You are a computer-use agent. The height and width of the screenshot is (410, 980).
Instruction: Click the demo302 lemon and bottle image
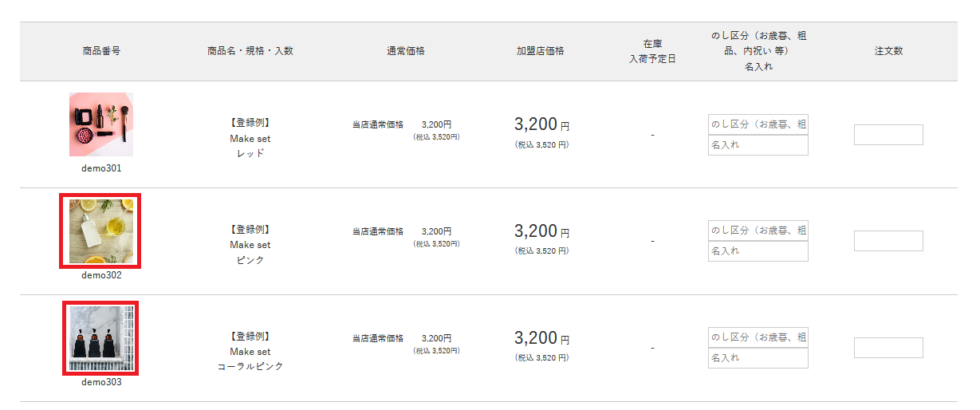[101, 231]
